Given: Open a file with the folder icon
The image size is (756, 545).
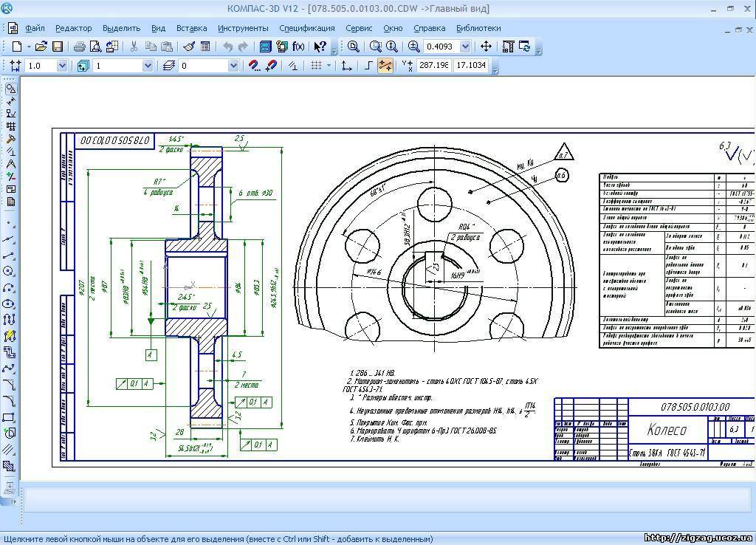Looking at the screenshot, I should pos(41,47).
